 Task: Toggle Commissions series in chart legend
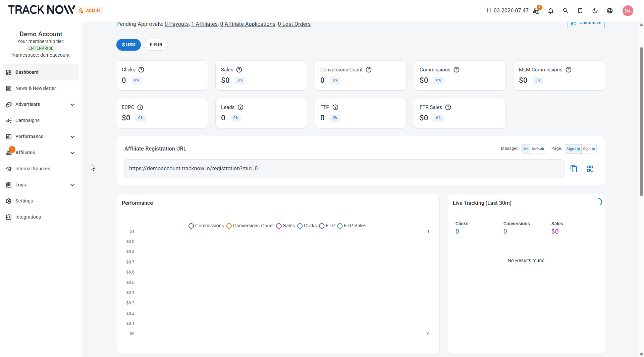(206, 226)
